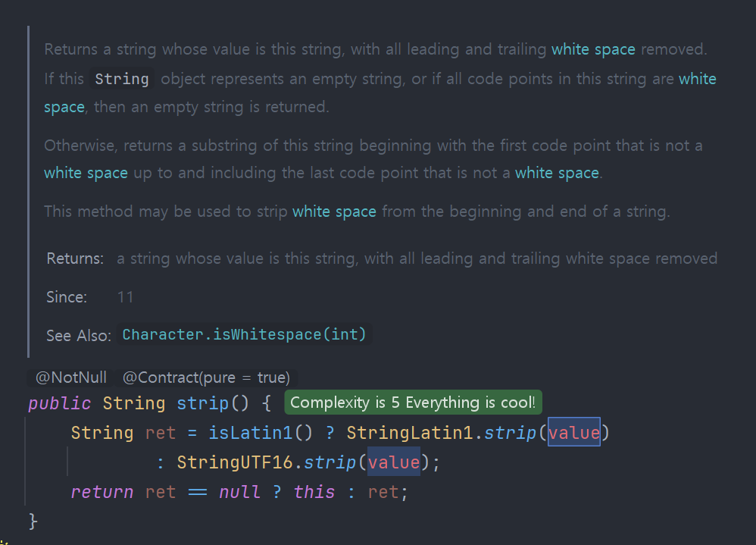Click the 'public' keyword
Screen dimensions: 756x545
60,403
